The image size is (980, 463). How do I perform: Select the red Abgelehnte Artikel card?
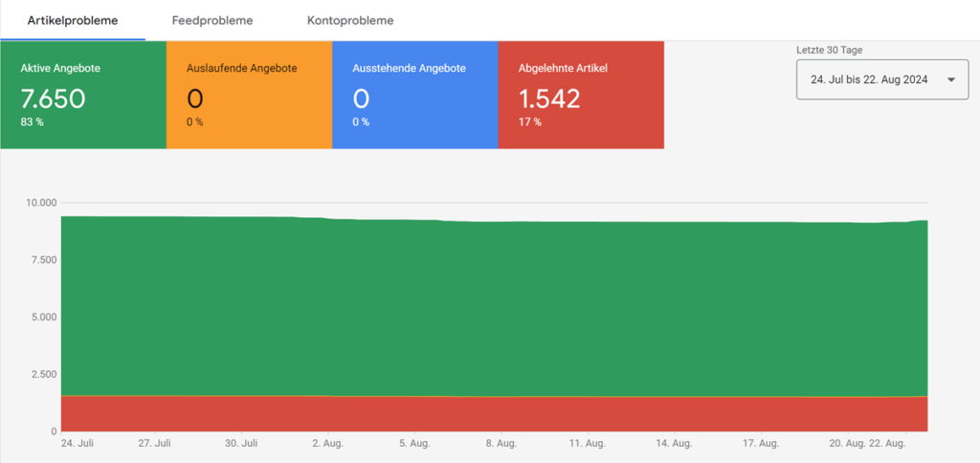point(581,95)
